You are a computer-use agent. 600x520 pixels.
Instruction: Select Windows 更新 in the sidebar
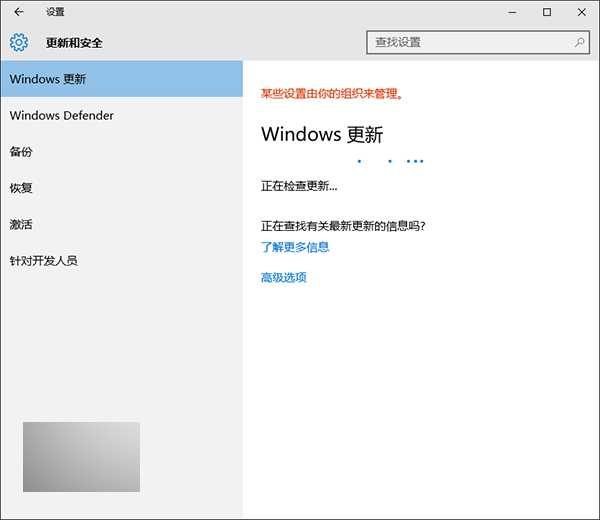(122, 79)
